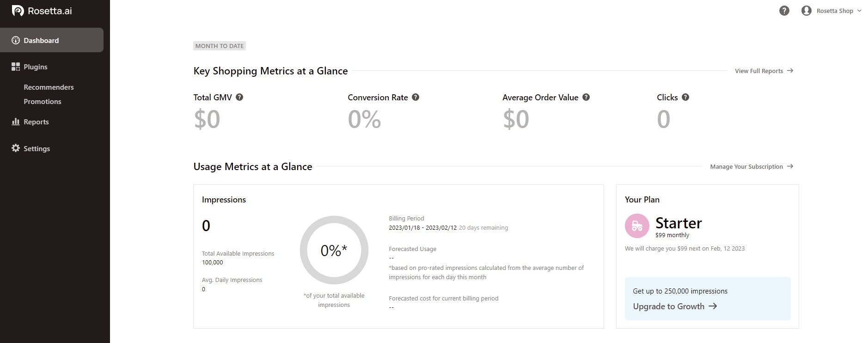Click Manage Your Subscription
868x343 pixels.
coord(747,166)
